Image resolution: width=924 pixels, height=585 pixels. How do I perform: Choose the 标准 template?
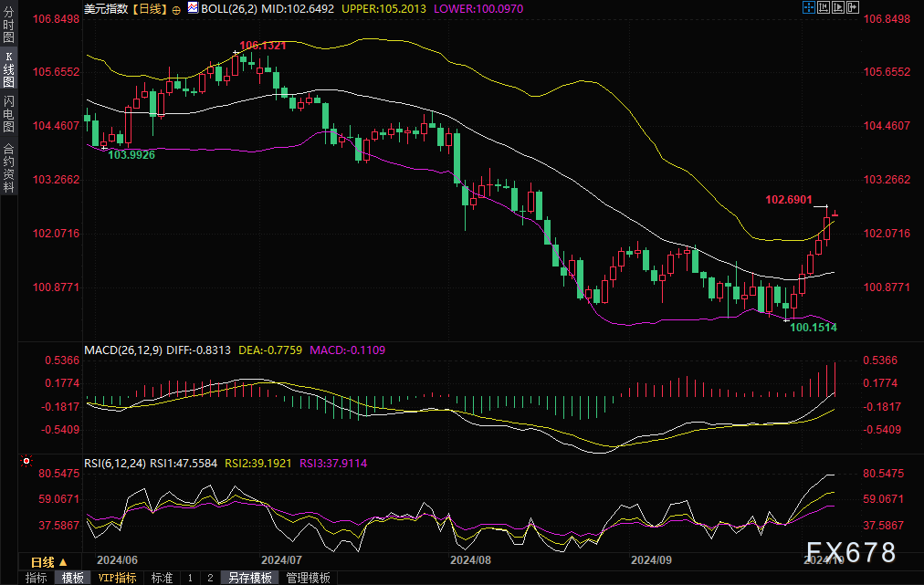[162, 578]
